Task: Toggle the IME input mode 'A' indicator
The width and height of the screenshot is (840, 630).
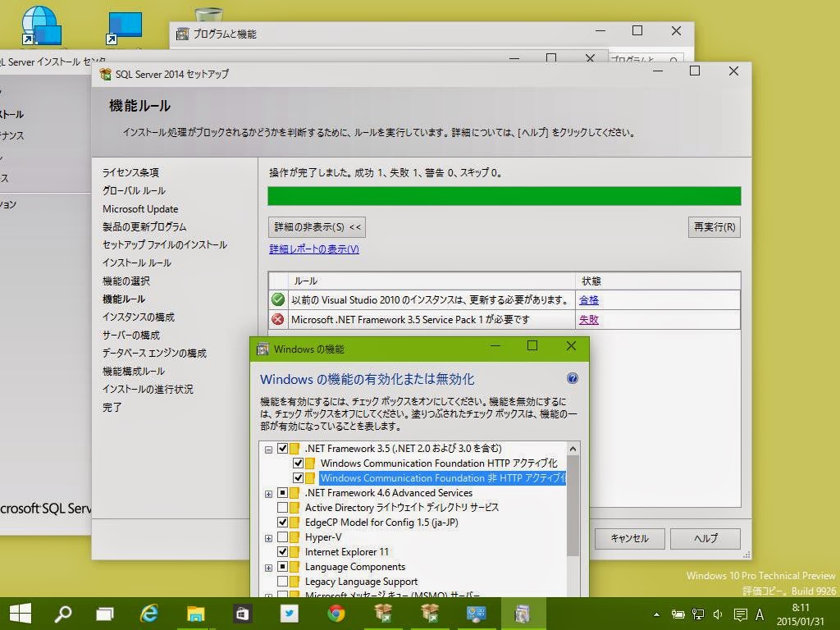Action: point(759,614)
